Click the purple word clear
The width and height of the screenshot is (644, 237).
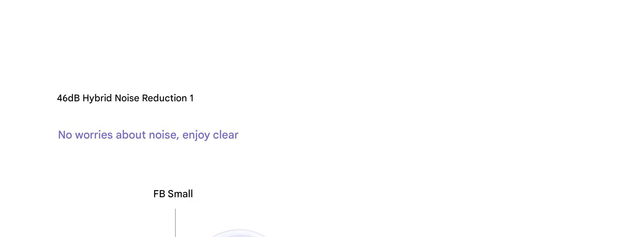(x=226, y=135)
